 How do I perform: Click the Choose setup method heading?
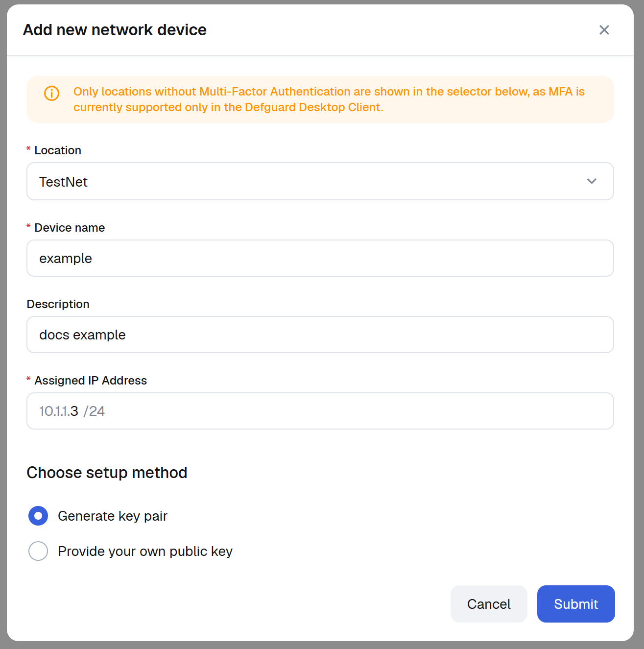(107, 473)
